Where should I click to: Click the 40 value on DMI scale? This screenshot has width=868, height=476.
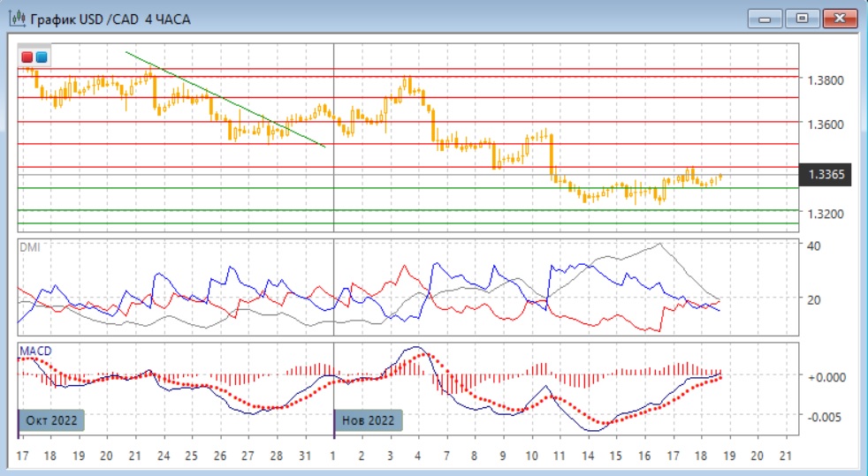(815, 245)
